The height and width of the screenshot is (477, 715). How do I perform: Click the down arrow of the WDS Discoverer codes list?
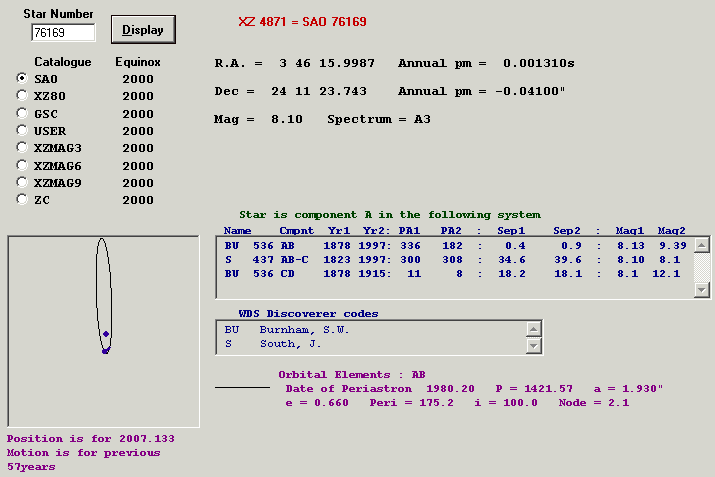(x=534, y=346)
